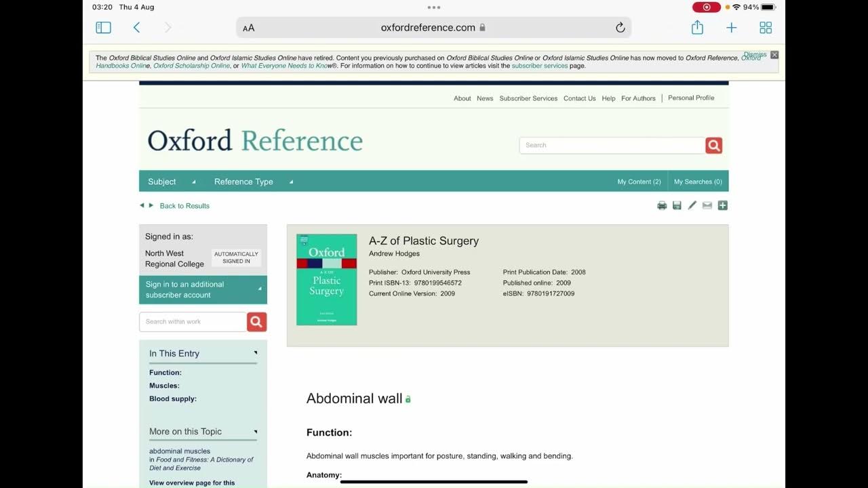Click the print icon
This screenshot has height=488, width=868.
662,205
